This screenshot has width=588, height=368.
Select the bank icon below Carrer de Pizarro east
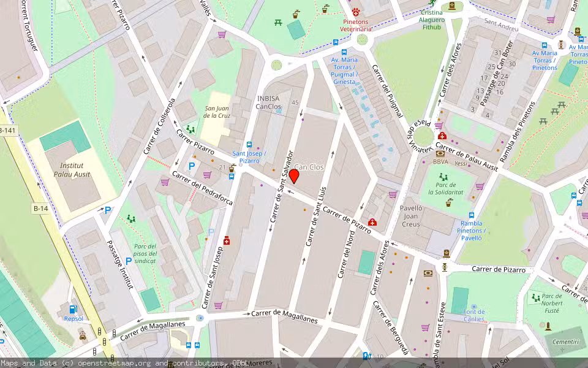pos(428,274)
